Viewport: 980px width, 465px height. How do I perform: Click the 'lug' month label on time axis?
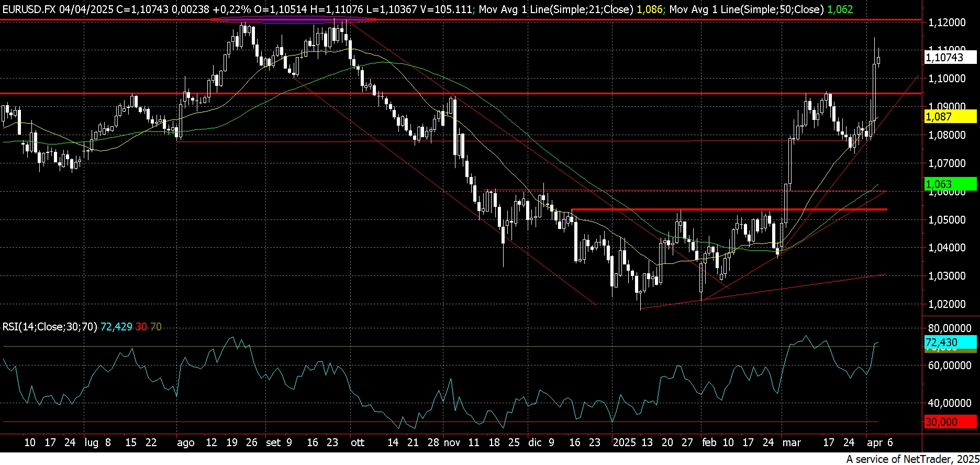[x=91, y=443]
